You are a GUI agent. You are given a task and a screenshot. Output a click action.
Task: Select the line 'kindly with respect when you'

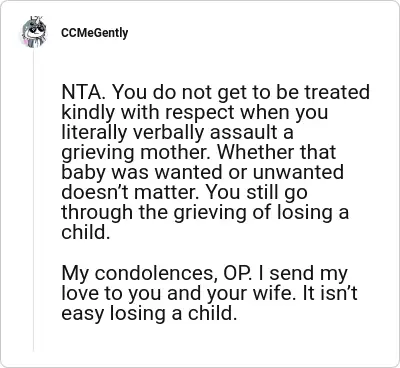[195, 114]
